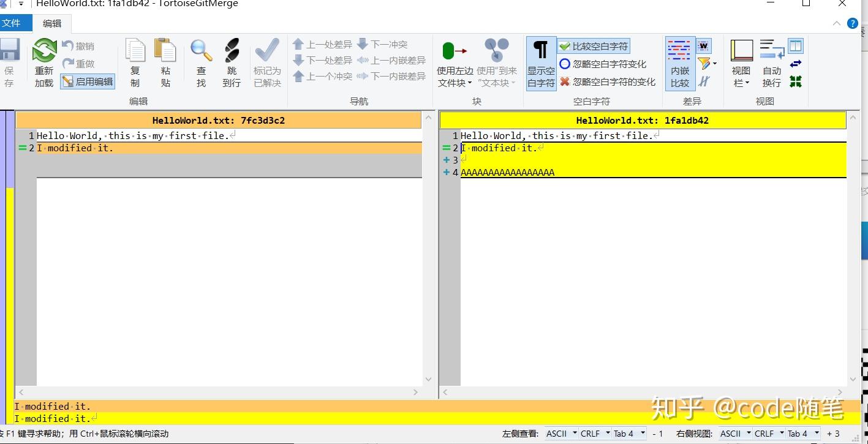Viewport: 868px width, 444px height.
Task: Open left view ASCII encoding dropdown
Action: 562,434
